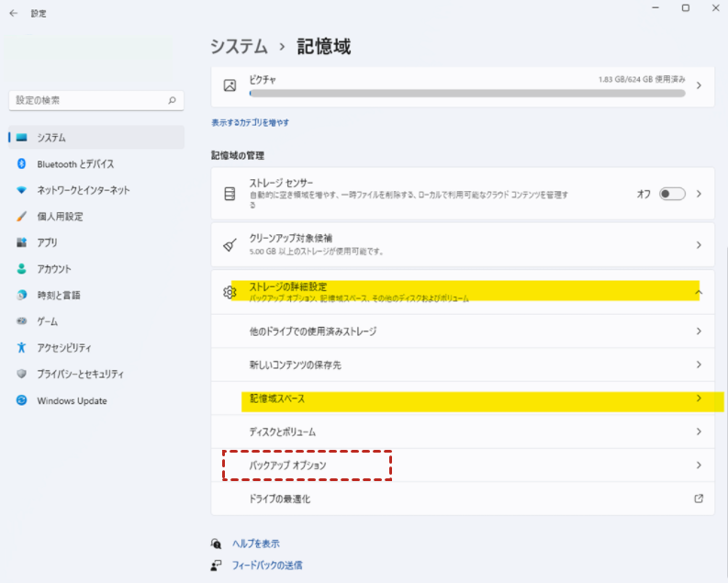Image resolution: width=728 pixels, height=583 pixels.
Task: Click the back arrow icon in title bar
Action: [x=14, y=14]
